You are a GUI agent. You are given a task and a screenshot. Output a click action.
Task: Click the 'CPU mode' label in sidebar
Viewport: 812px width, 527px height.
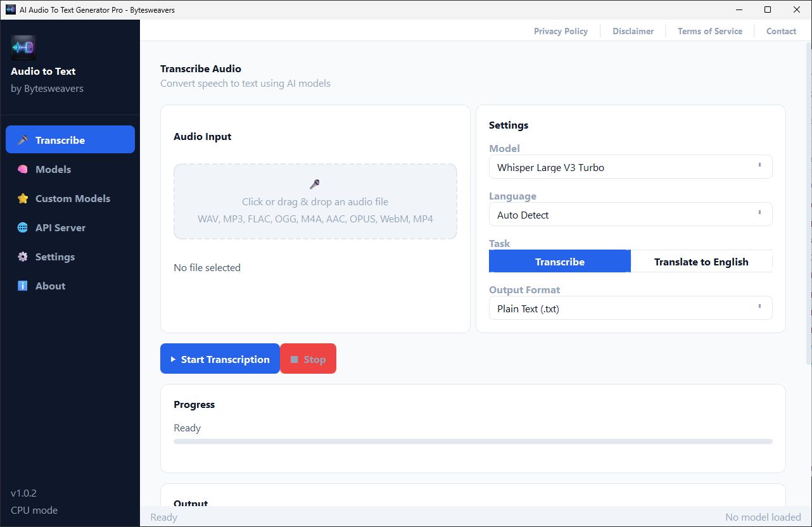(34, 510)
